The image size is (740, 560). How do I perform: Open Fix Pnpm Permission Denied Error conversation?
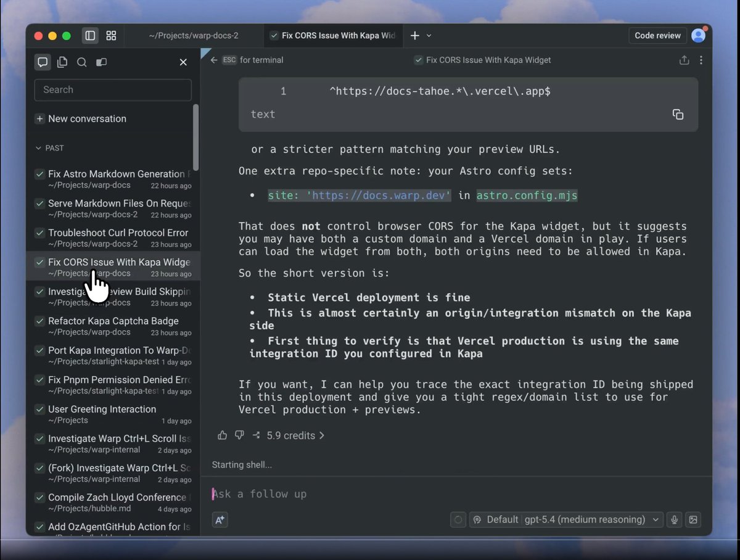click(x=113, y=385)
